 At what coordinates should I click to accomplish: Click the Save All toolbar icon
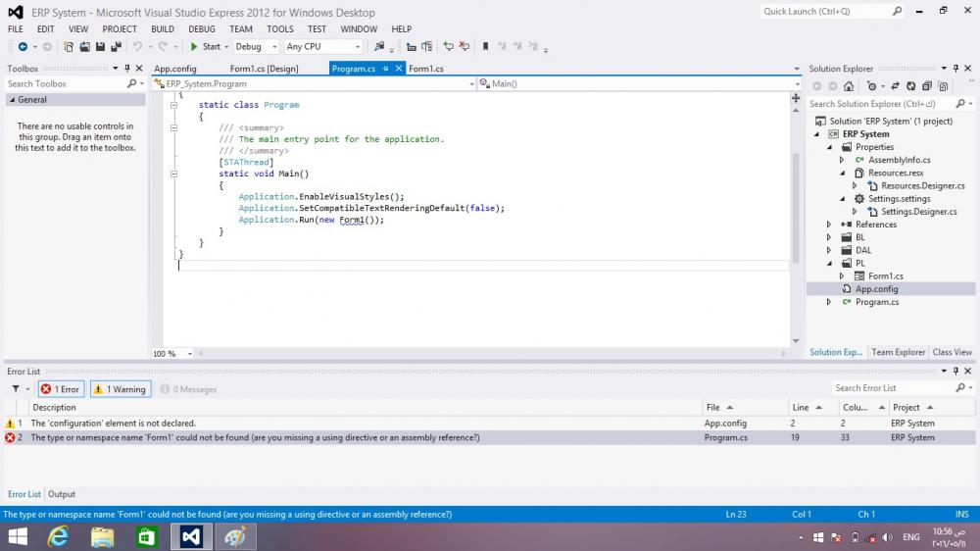117,46
